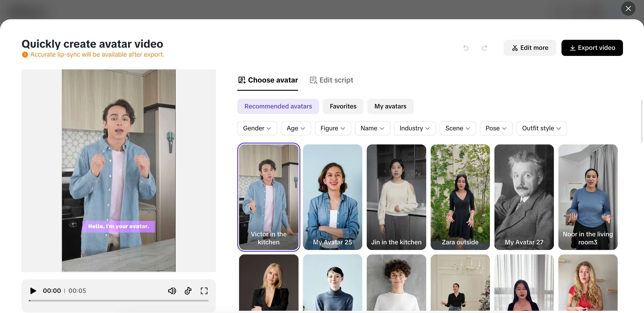The image size is (644, 313).
Task: Click the Edit more button
Action: tap(530, 48)
